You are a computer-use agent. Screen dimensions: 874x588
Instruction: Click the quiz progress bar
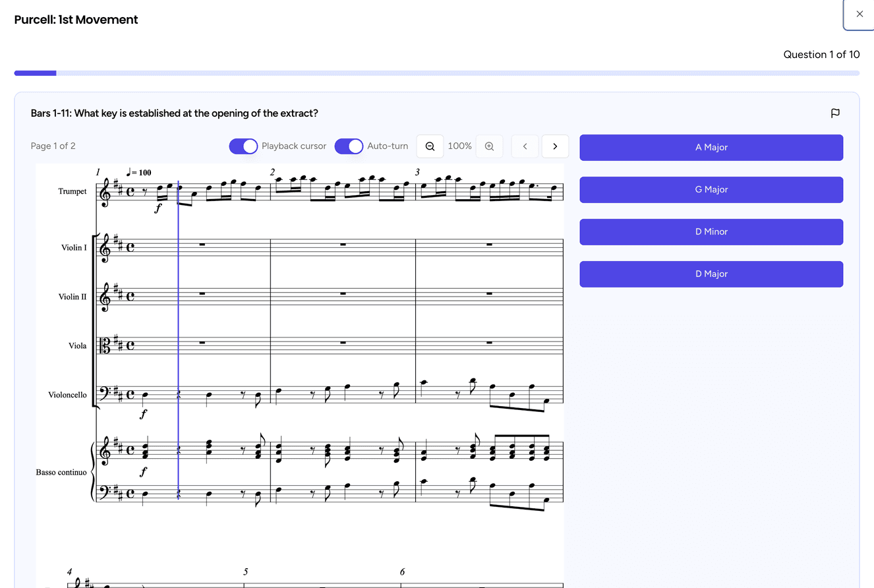click(x=437, y=73)
